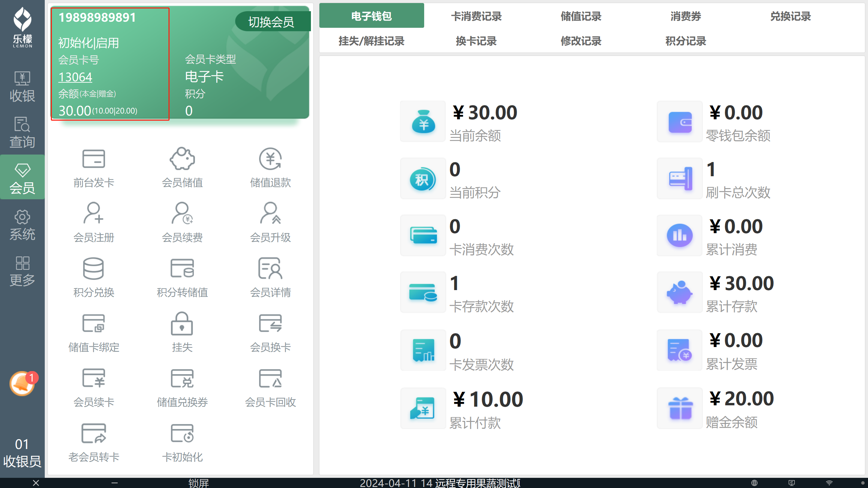This screenshot has height=488, width=868.
Task: Open the 系统 system settings
Action: click(22, 225)
